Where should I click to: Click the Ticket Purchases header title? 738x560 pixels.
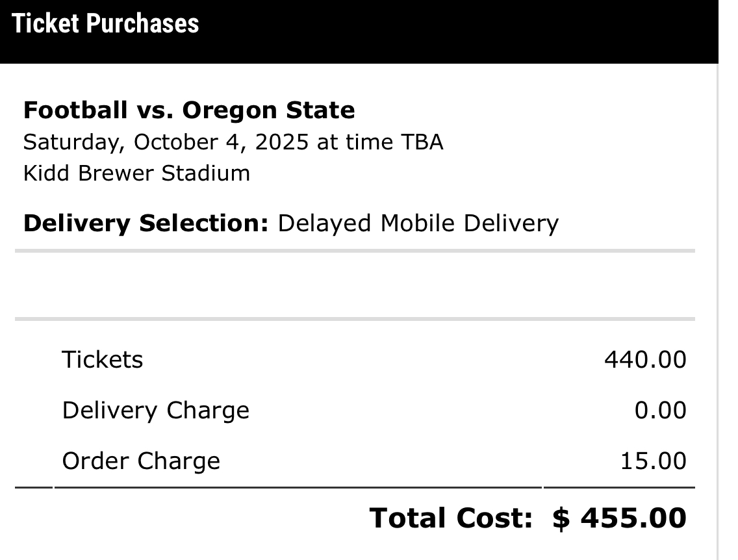[x=105, y=24]
